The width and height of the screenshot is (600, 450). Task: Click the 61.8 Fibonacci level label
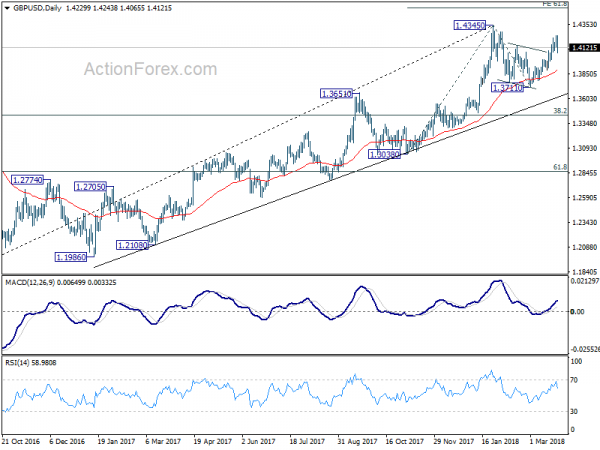[560, 167]
